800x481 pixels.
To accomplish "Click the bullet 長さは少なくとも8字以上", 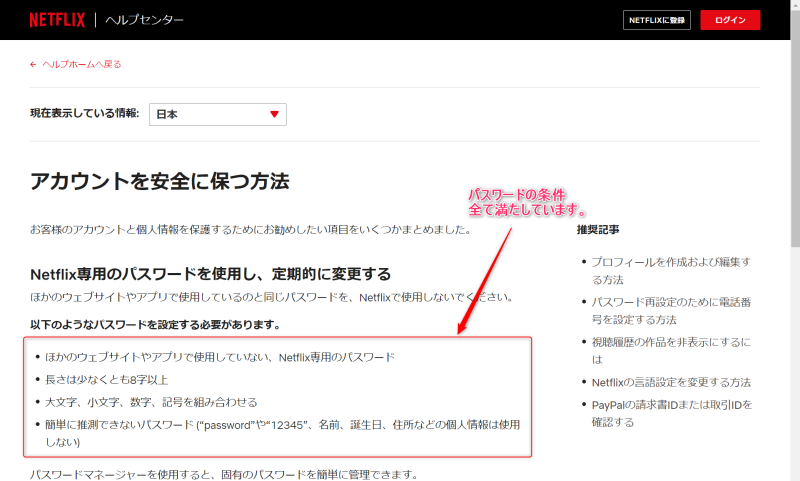I will [x=107, y=379].
